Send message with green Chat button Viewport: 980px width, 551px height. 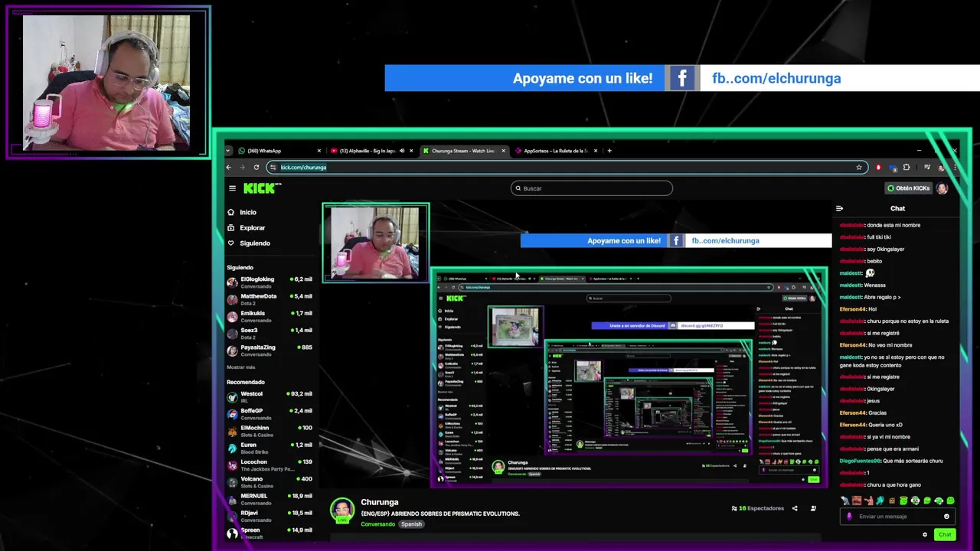[945, 535]
